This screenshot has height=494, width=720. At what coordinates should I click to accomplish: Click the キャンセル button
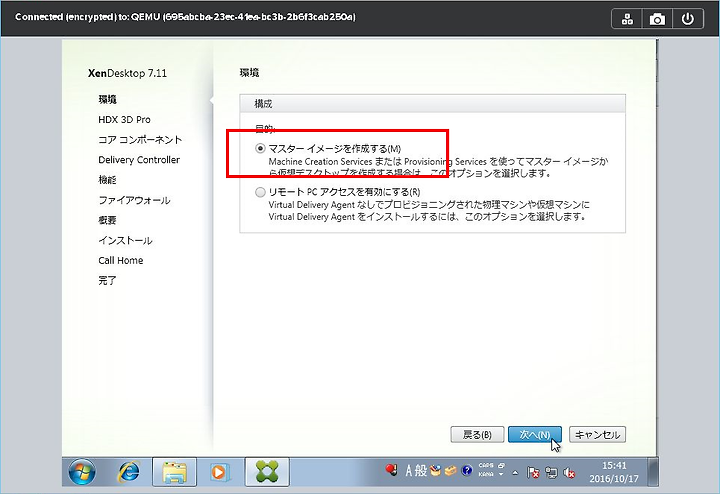click(597, 434)
